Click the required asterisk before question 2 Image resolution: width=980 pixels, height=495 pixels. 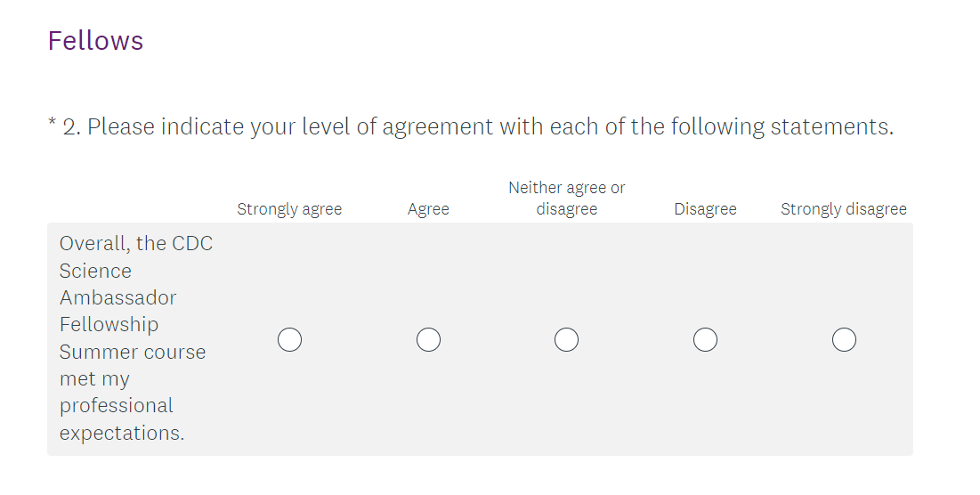tap(52, 124)
